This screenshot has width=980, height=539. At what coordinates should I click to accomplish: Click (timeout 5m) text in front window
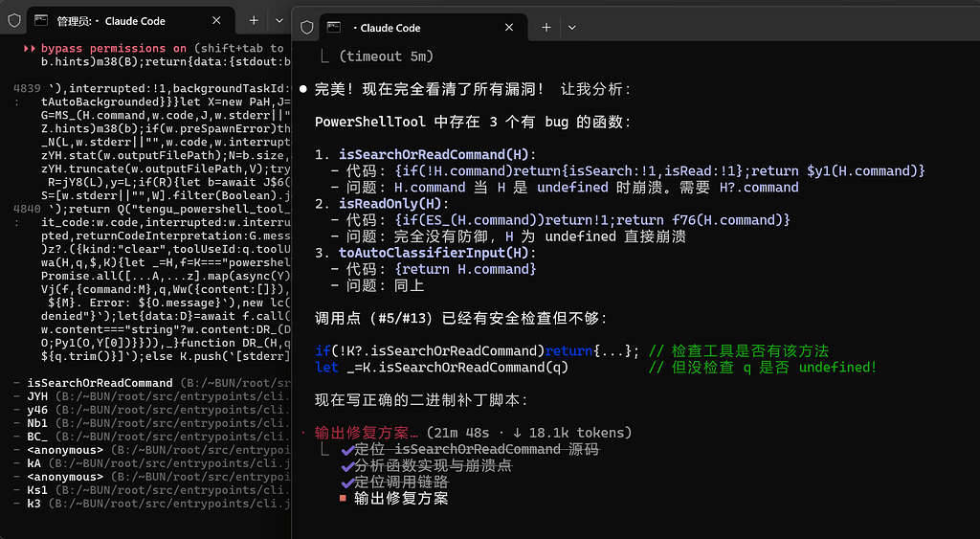click(x=387, y=56)
